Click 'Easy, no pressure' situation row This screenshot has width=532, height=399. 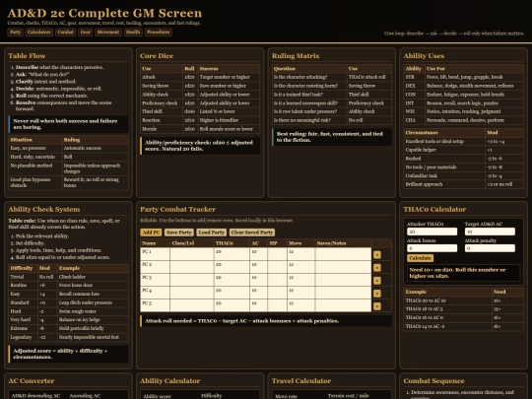click(68, 148)
